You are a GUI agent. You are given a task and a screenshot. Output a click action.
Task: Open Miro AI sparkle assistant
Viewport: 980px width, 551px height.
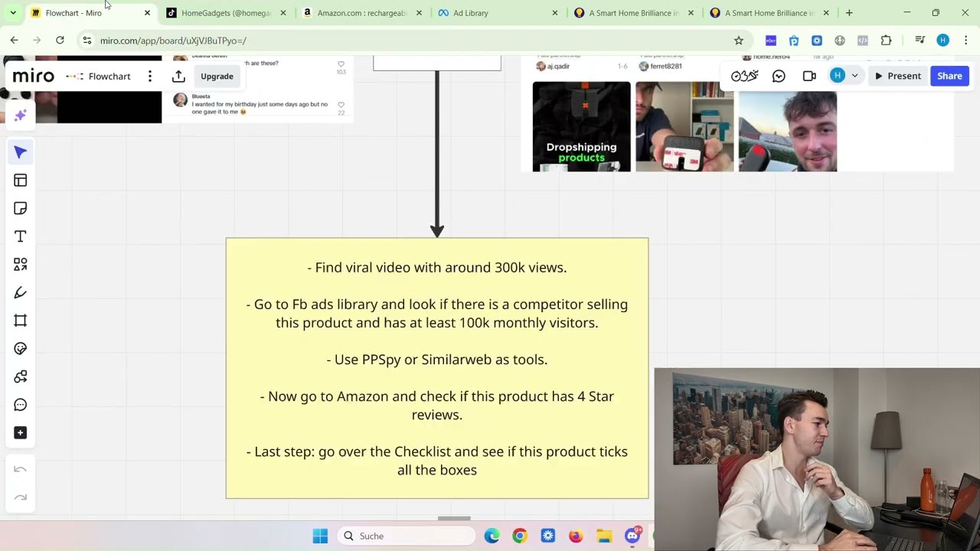tap(21, 115)
